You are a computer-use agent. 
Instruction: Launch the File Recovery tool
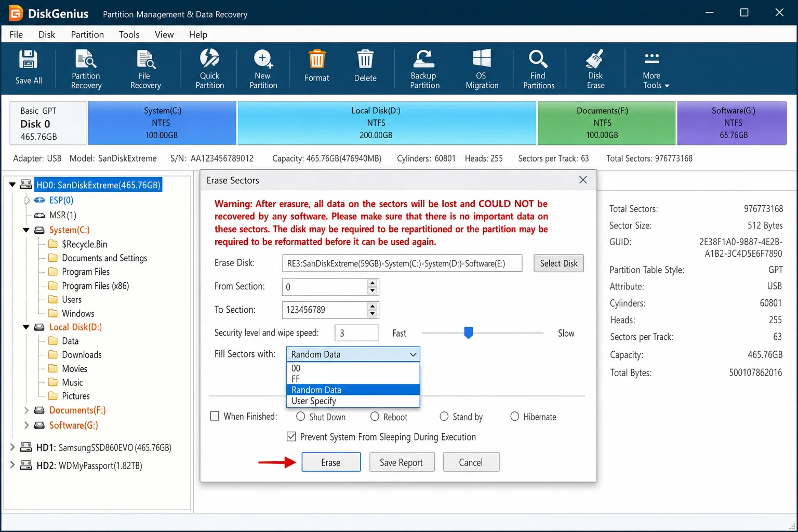(x=145, y=70)
